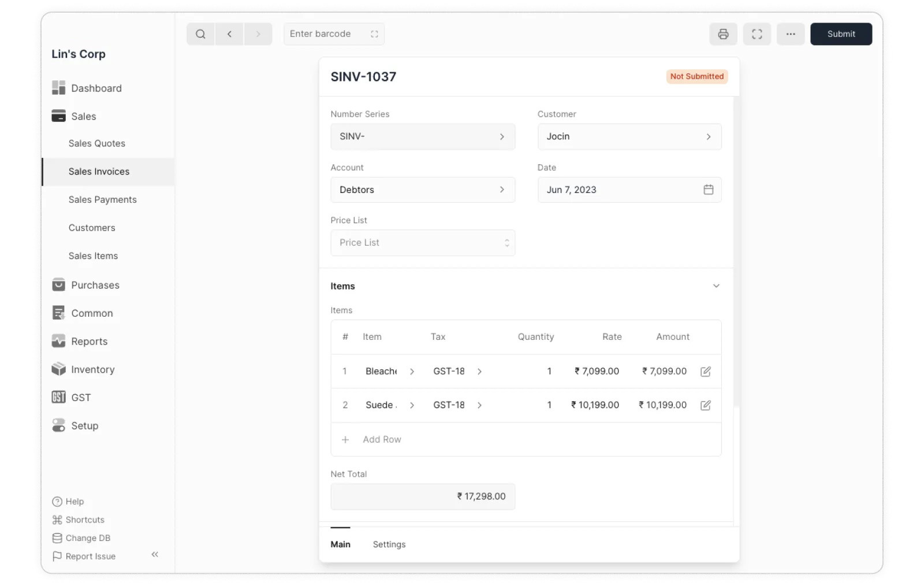This screenshot has height=586, width=924.
Task: Click the Quantity column header
Action: 536,337
